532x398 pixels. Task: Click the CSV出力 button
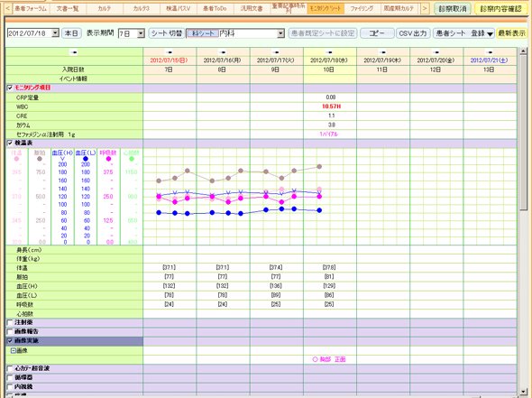click(413, 33)
